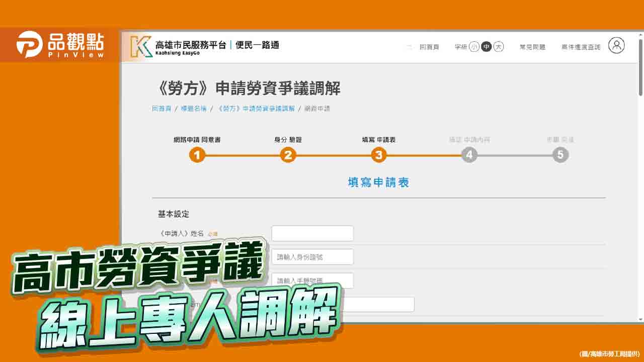Open the user account icon in the header

coord(616,45)
